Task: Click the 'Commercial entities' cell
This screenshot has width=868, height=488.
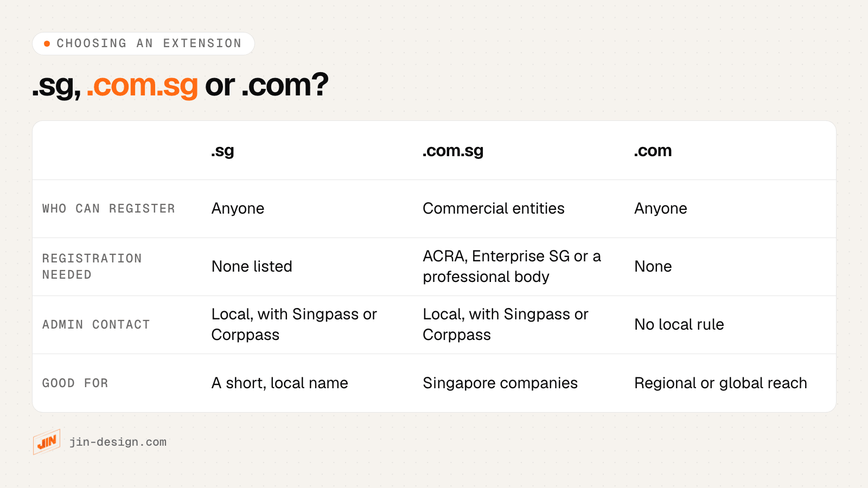Action: pos(494,209)
